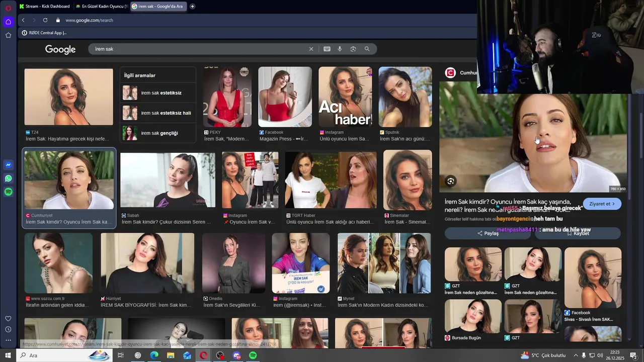Open the PEKY red dress image result
Image resolution: width=644 pixels, height=362 pixels.
(227, 97)
